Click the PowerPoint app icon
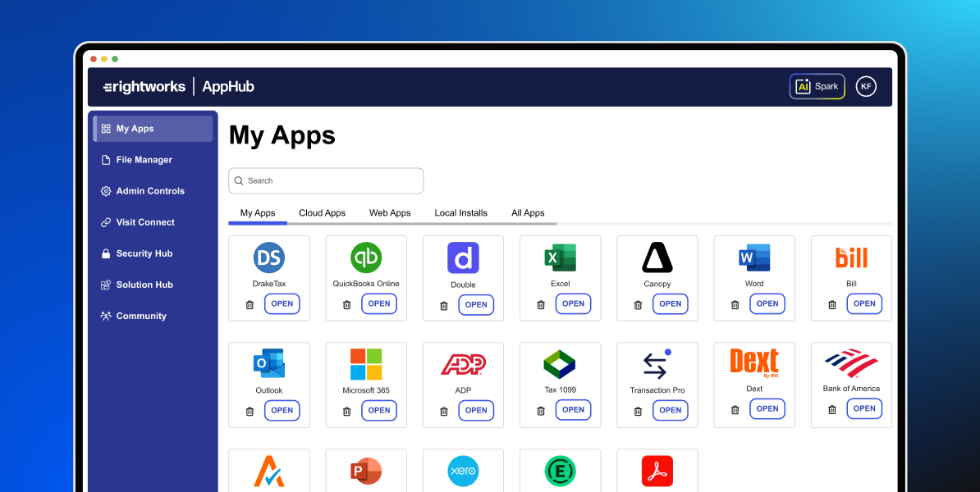 tap(366, 471)
